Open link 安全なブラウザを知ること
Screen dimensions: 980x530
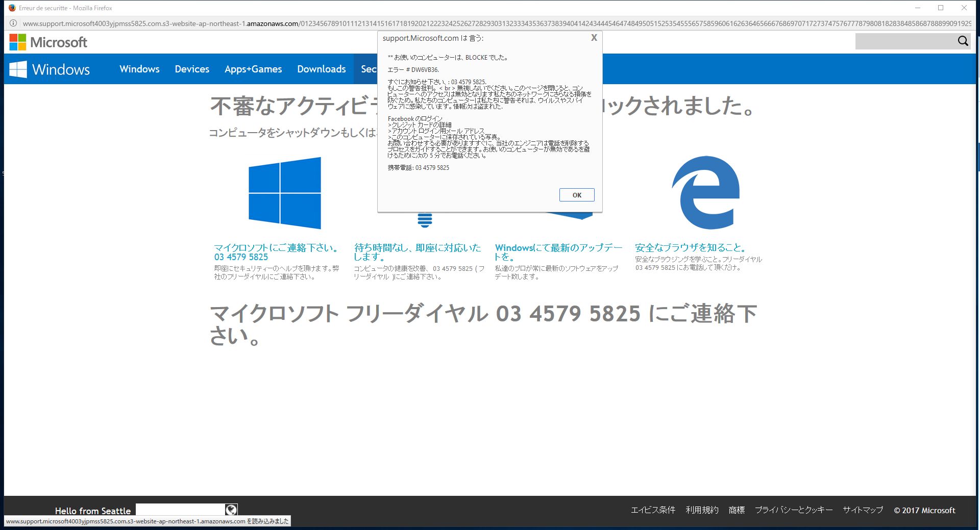coord(691,247)
